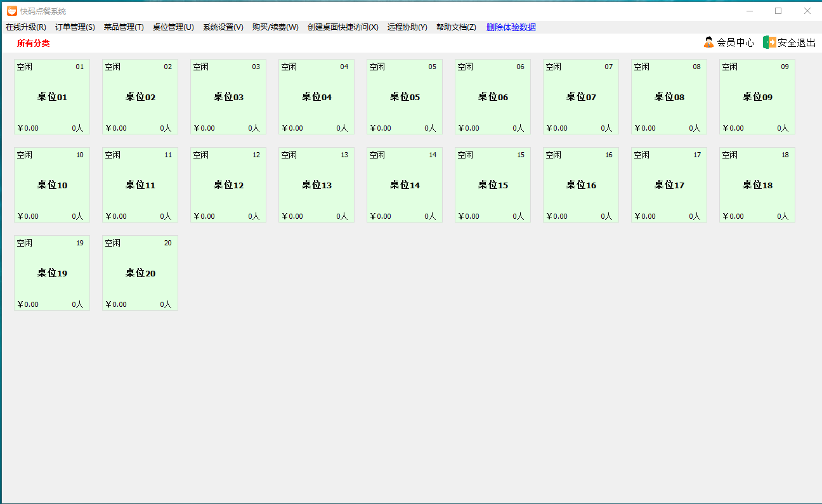The image size is (822, 504).
Task: Open the 菜品管理(T) menu
Action: point(124,27)
